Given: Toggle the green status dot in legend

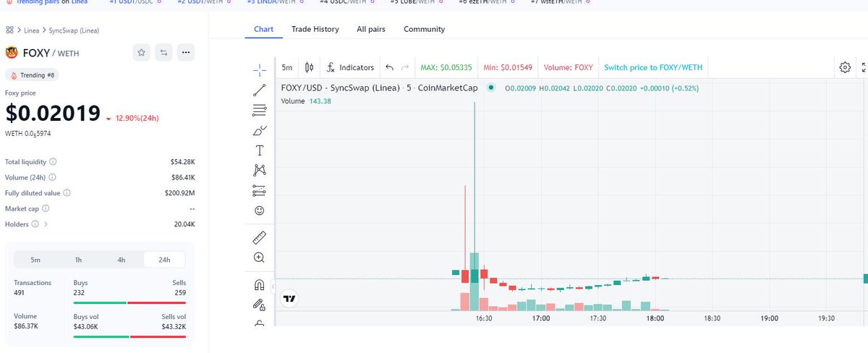Looking at the screenshot, I should pos(491,88).
